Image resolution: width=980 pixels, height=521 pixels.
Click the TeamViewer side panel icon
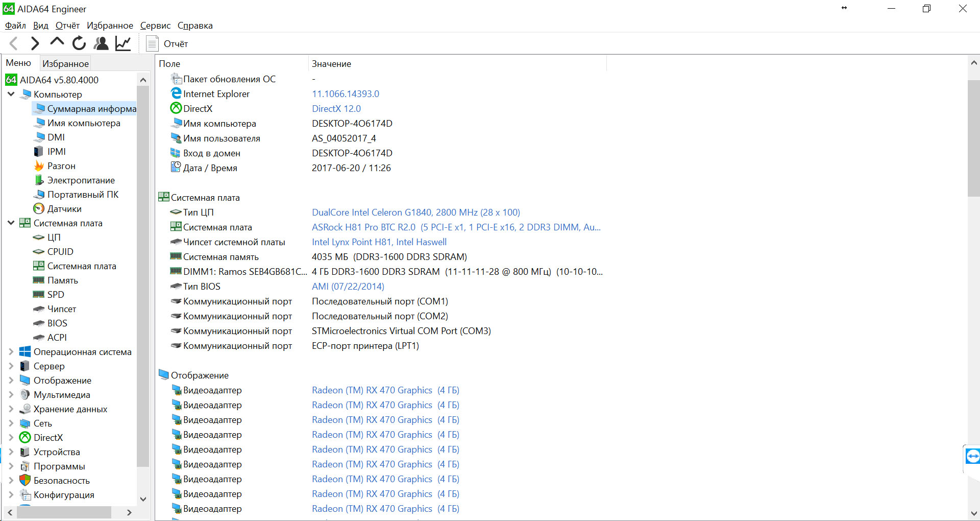(972, 456)
